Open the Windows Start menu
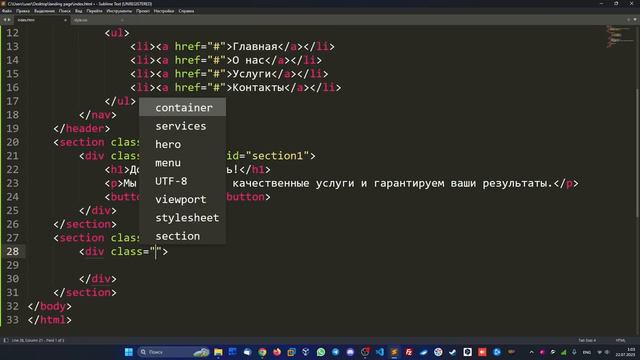Image resolution: width=640 pixels, height=360 pixels. pos(129,352)
